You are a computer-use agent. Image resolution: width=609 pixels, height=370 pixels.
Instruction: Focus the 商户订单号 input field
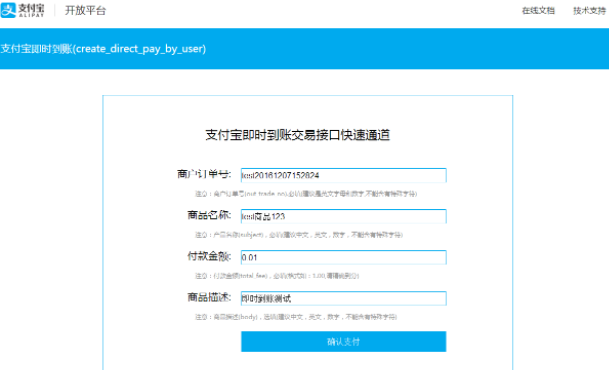pyautogui.click(x=343, y=175)
